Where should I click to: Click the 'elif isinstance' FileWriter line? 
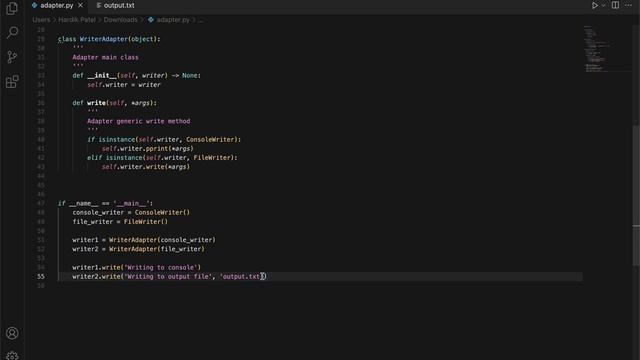[162, 158]
